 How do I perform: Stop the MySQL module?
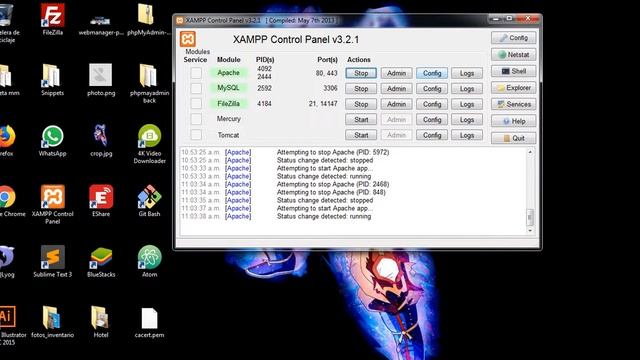coord(361,89)
